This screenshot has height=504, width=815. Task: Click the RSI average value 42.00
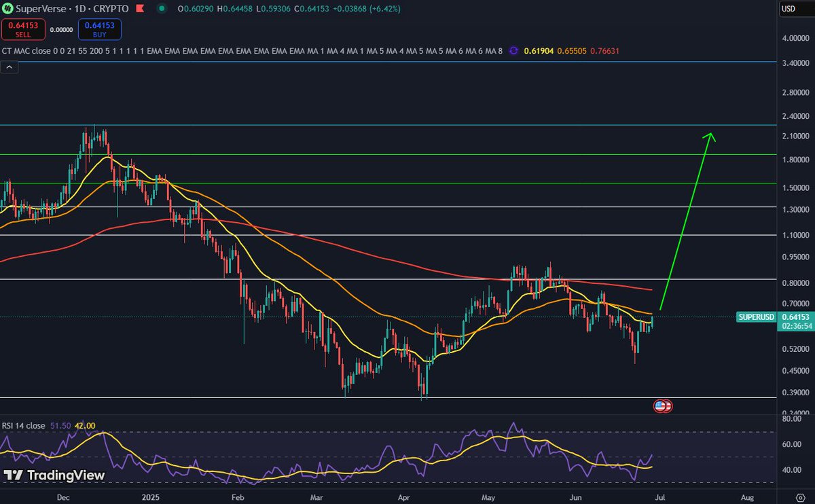(x=85, y=425)
